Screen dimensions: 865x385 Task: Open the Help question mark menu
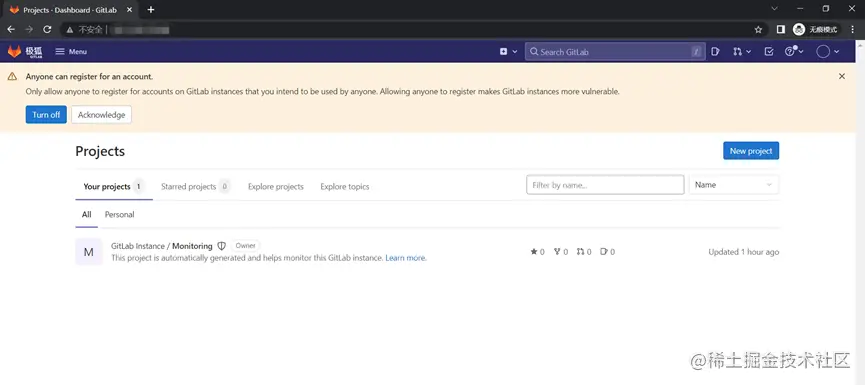point(794,52)
